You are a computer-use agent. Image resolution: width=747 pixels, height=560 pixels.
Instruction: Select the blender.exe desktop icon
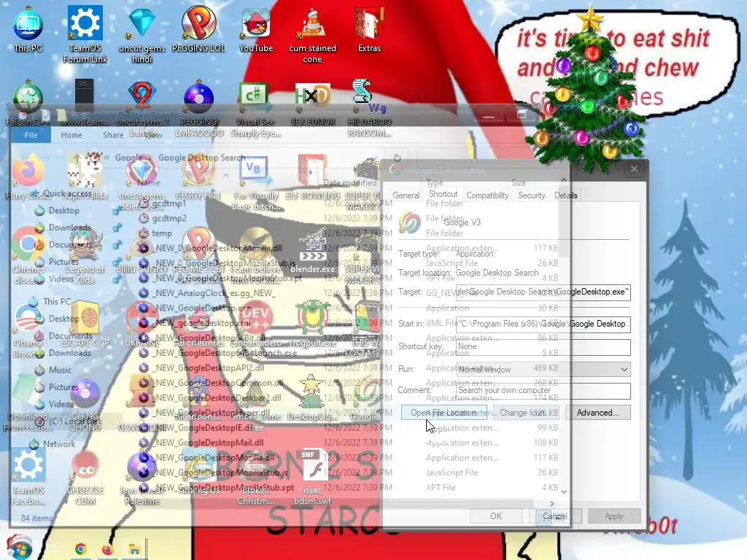[312, 250]
